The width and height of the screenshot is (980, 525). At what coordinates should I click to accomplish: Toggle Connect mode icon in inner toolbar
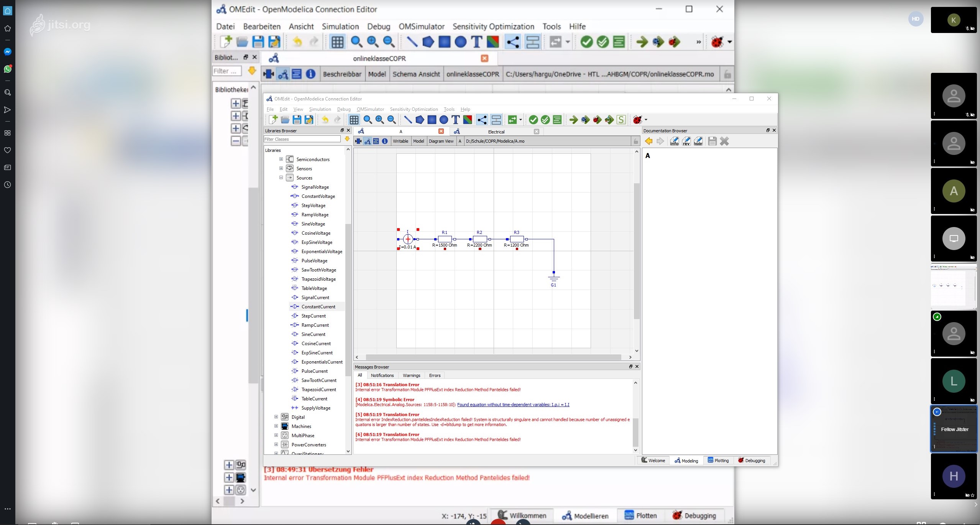coord(482,120)
